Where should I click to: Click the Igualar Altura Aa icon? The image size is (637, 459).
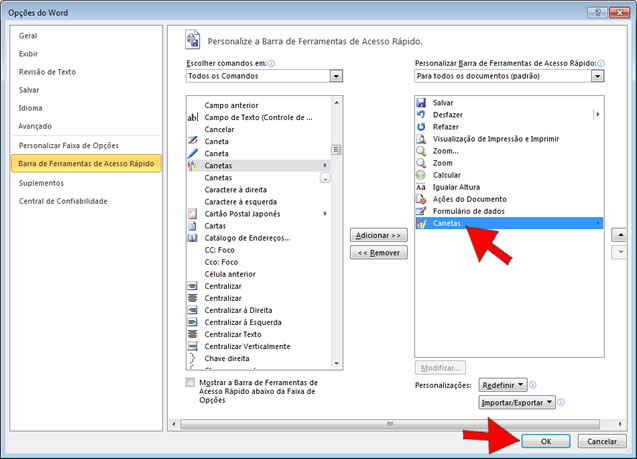point(421,187)
